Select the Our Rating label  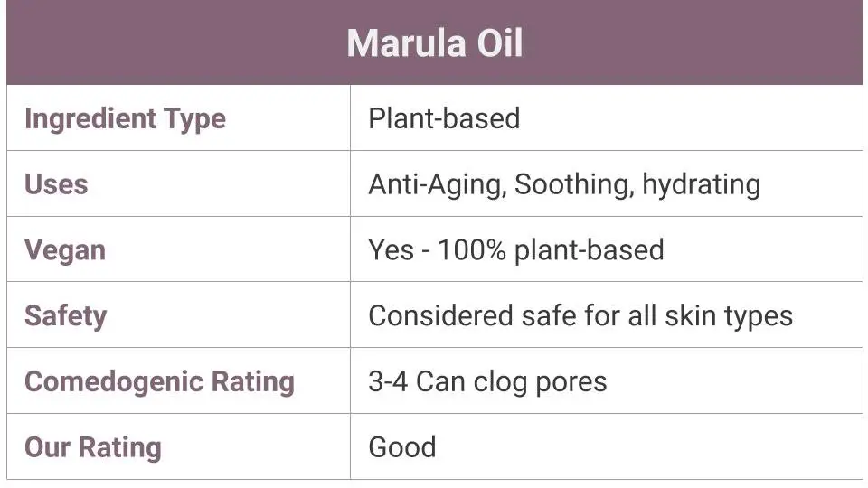tap(93, 447)
